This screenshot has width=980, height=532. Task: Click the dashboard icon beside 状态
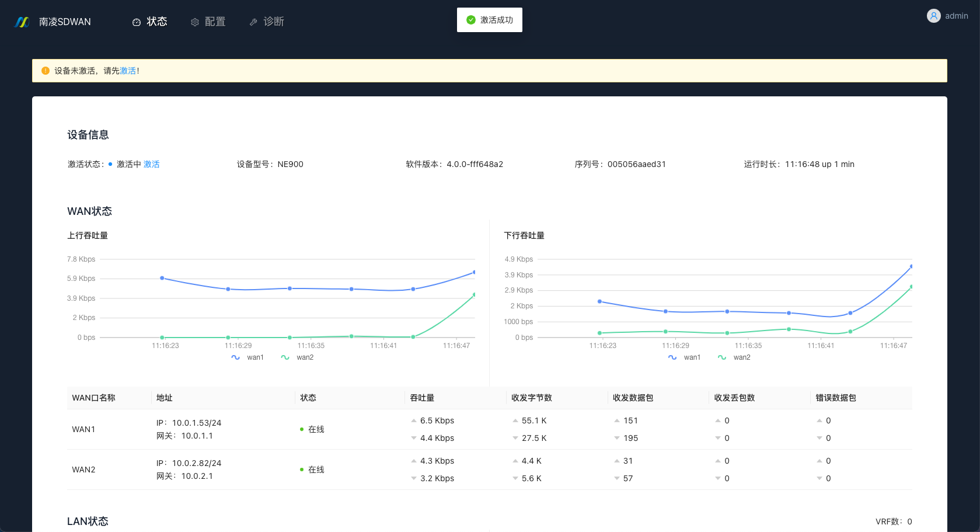pyautogui.click(x=137, y=22)
